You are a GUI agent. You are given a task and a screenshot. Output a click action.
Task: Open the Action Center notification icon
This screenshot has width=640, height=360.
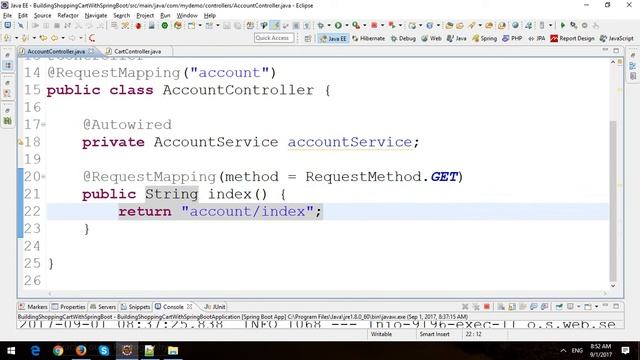pyautogui.click(x=625, y=351)
